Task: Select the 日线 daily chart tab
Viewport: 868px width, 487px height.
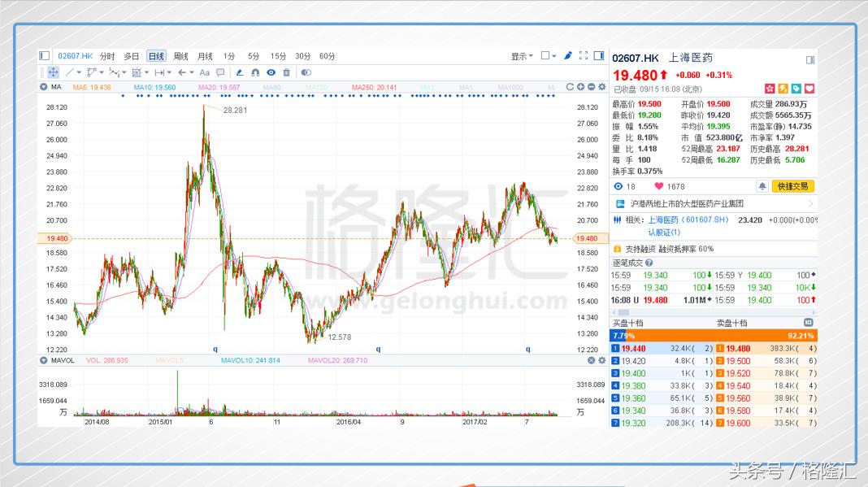Action: pos(156,56)
